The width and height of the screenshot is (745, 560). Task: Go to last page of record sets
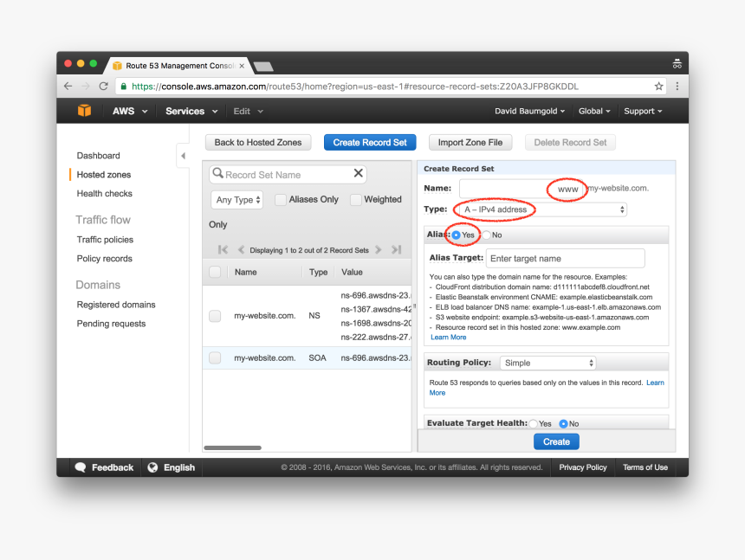(396, 249)
